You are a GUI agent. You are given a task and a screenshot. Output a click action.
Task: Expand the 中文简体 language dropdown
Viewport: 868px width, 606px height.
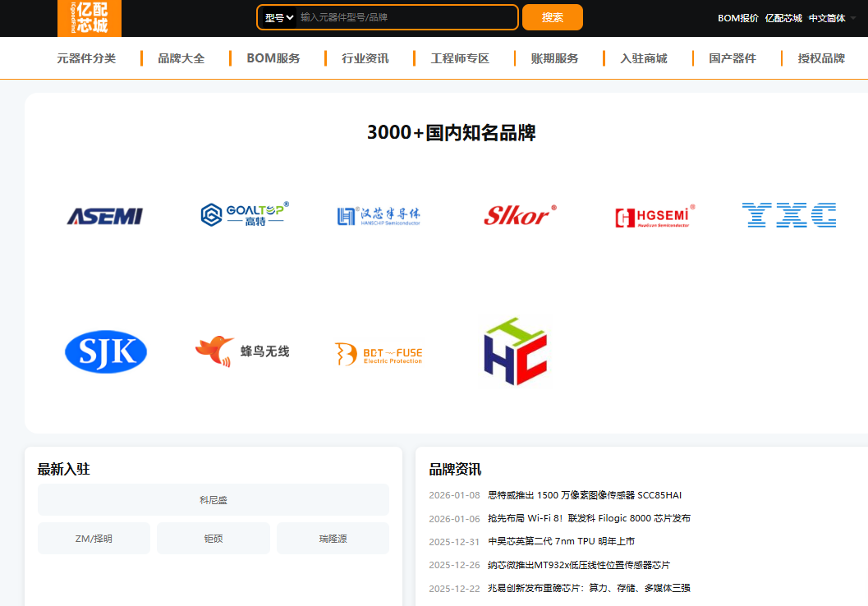(x=832, y=18)
